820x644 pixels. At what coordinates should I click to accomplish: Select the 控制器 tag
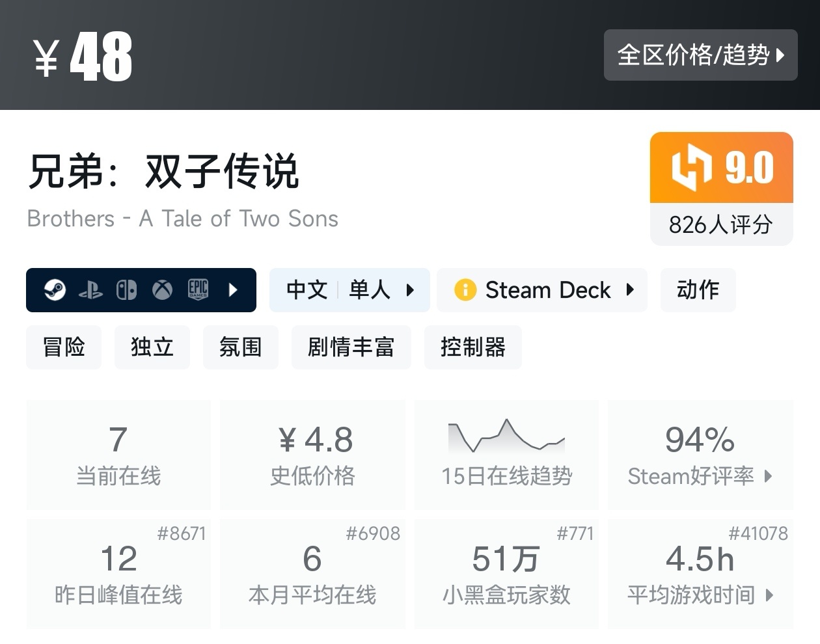pos(472,347)
